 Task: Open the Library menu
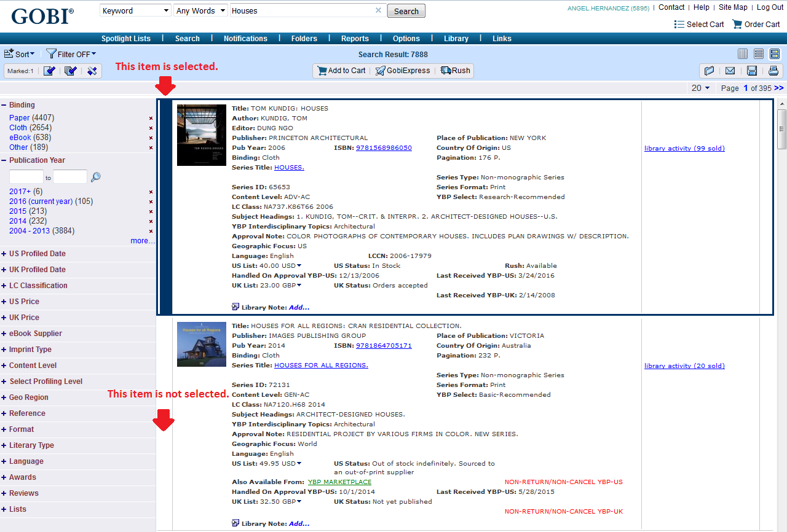pyautogui.click(x=456, y=38)
